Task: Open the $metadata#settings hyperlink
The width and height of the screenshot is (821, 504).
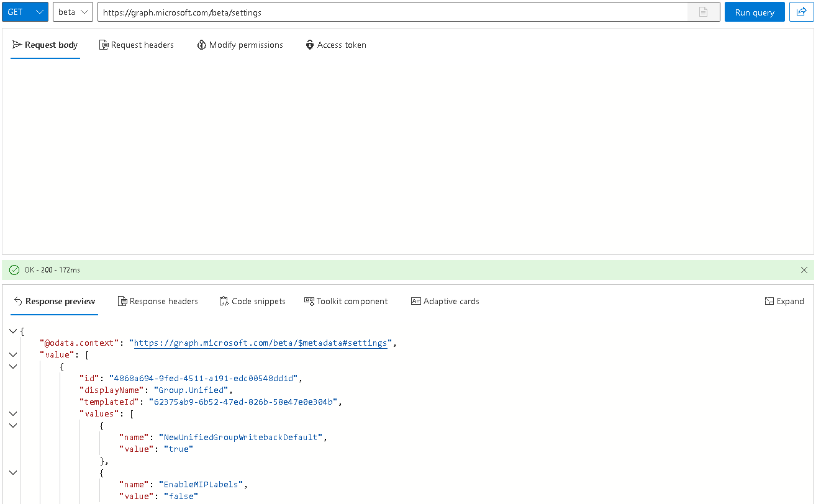Action: click(261, 343)
